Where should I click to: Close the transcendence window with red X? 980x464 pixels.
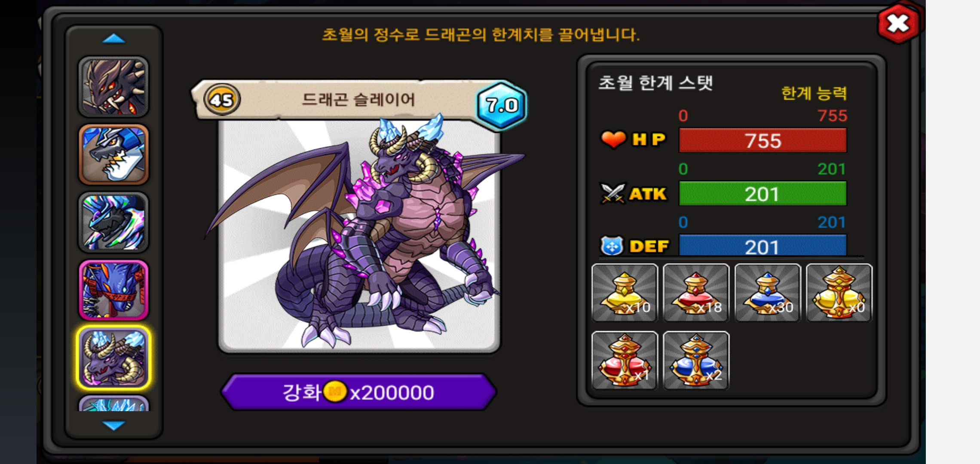(898, 23)
